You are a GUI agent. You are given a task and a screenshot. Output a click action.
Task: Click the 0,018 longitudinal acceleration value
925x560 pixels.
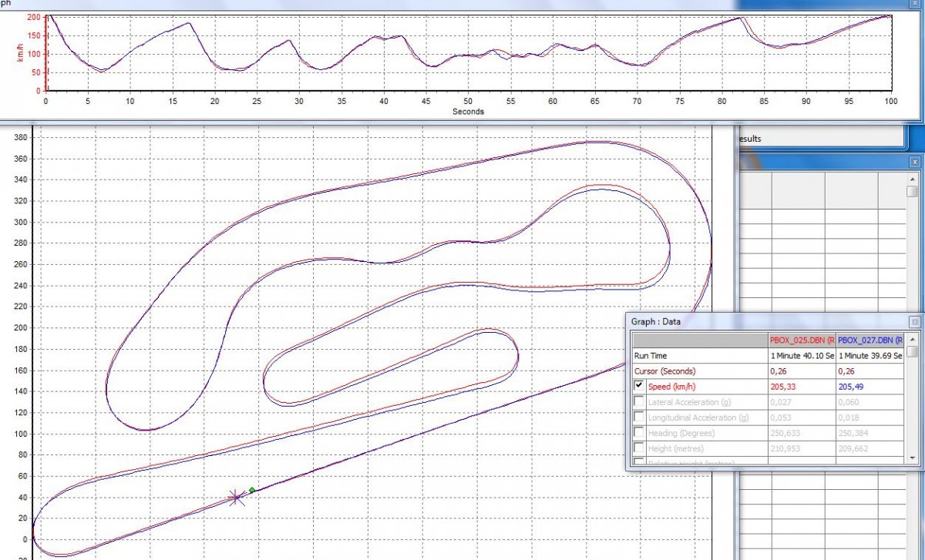849,417
